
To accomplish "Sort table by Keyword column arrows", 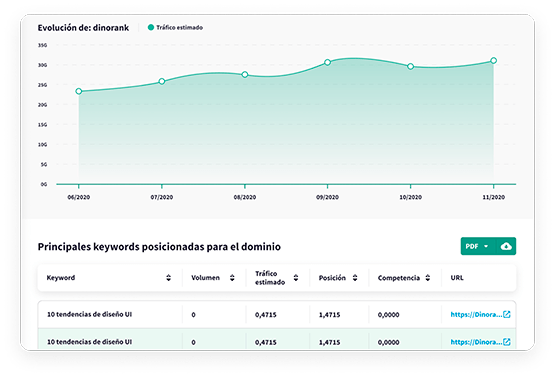I will tap(168, 278).
